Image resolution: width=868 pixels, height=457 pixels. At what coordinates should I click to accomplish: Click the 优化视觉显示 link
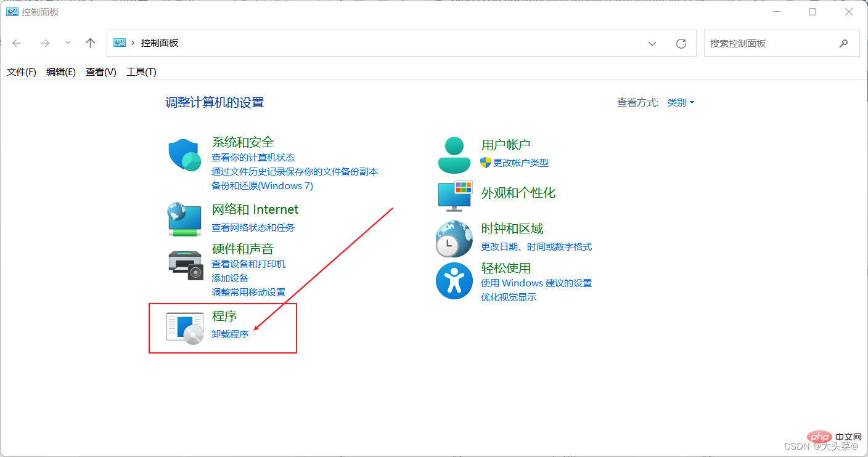pyautogui.click(x=509, y=297)
